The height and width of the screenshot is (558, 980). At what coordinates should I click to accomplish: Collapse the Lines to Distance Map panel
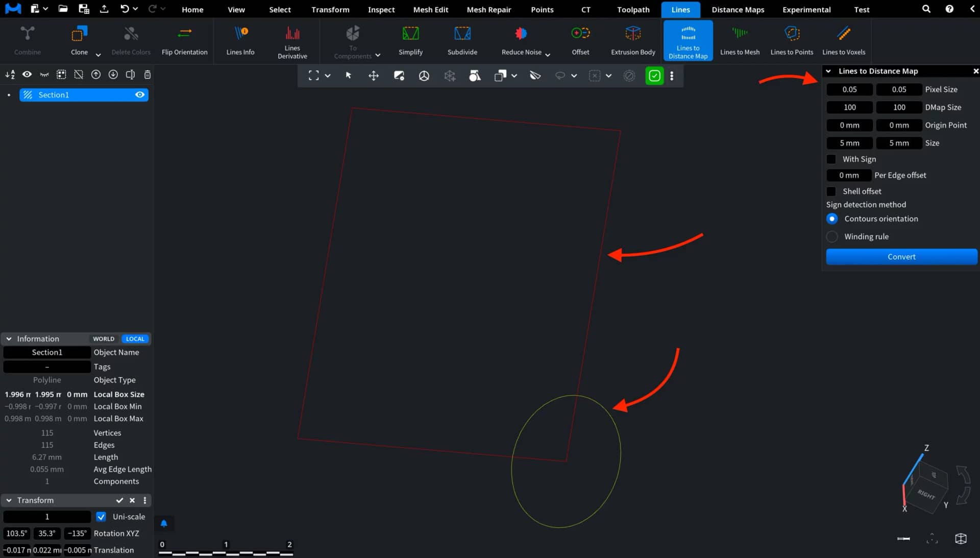pos(828,71)
